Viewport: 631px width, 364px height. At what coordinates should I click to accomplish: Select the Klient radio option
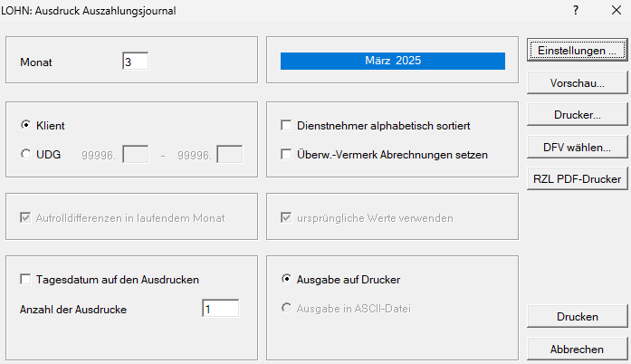(25, 125)
